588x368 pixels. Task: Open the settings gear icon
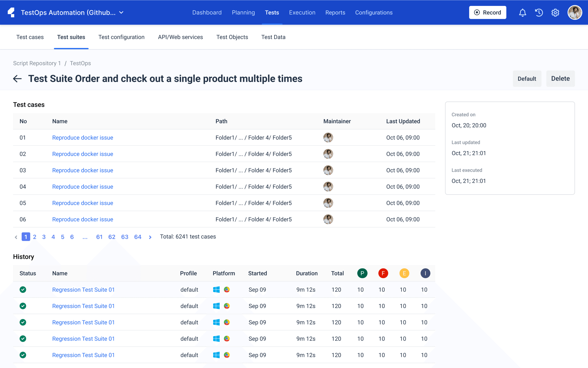click(555, 12)
